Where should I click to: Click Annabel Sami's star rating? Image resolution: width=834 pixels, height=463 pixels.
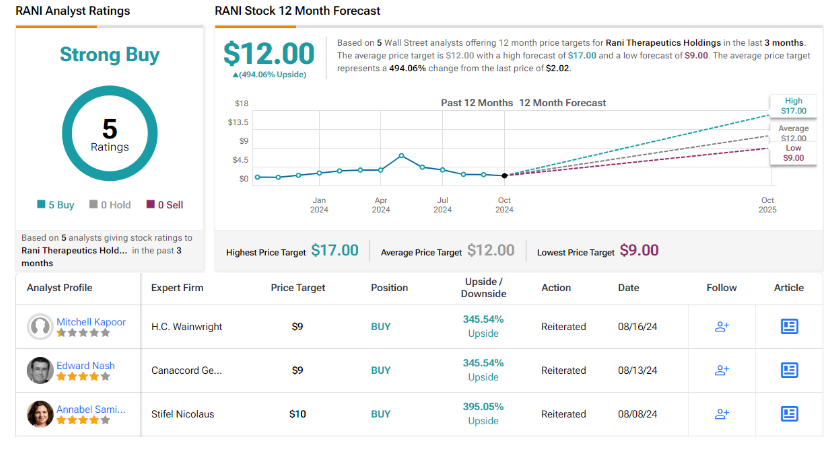[83, 420]
